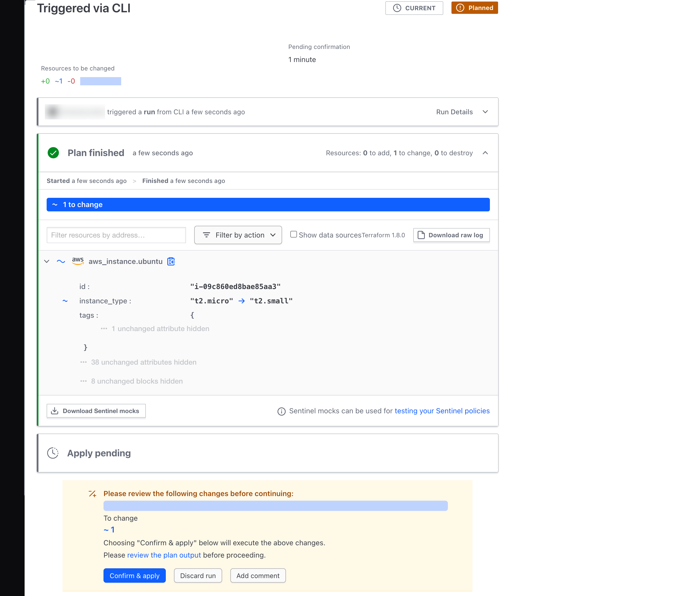Collapse the Plan finished section
Image resolution: width=700 pixels, height=596 pixels.
point(485,153)
